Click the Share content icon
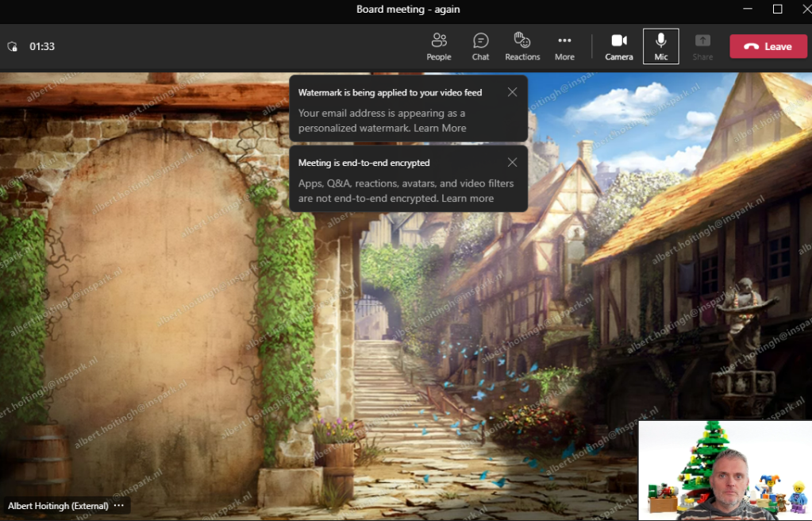This screenshot has height=521, width=812. pos(702,46)
